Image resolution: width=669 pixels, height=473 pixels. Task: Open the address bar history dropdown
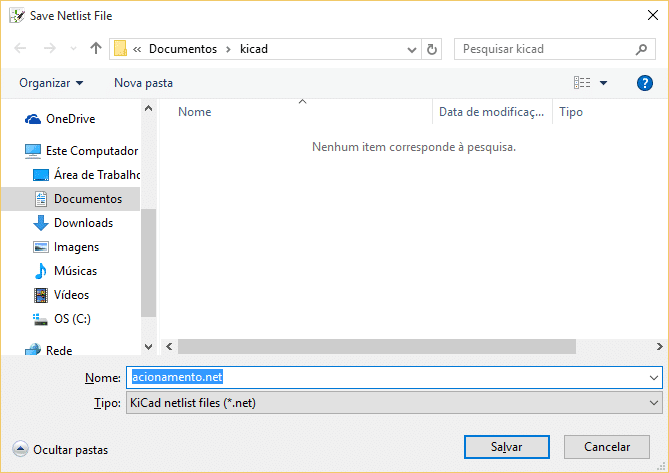tap(412, 48)
